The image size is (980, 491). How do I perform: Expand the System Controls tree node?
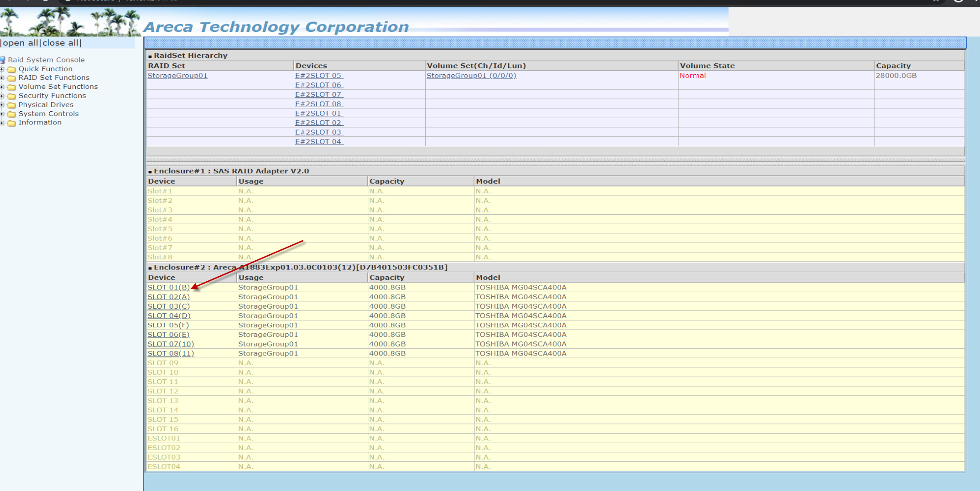(2, 114)
